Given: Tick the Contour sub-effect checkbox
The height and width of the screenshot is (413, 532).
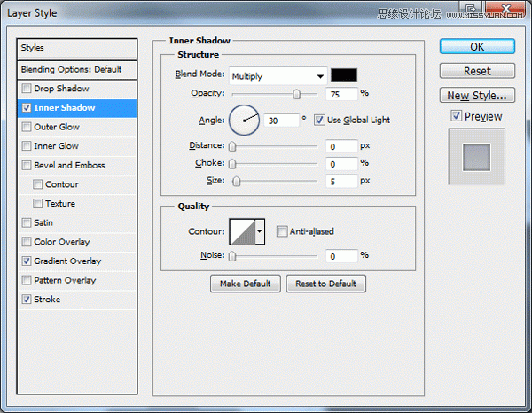Looking at the screenshot, I should [x=37, y=184].
